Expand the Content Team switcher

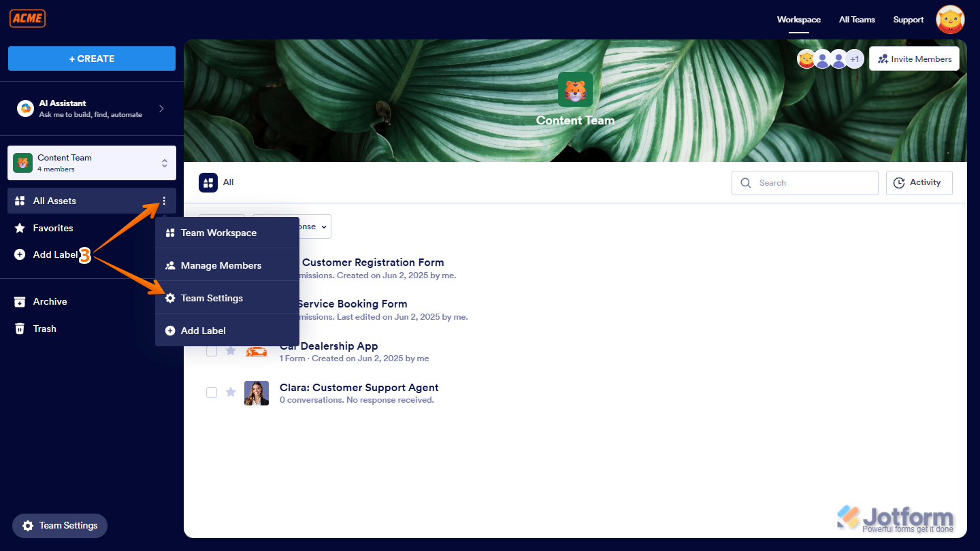(x=165, y=163)
